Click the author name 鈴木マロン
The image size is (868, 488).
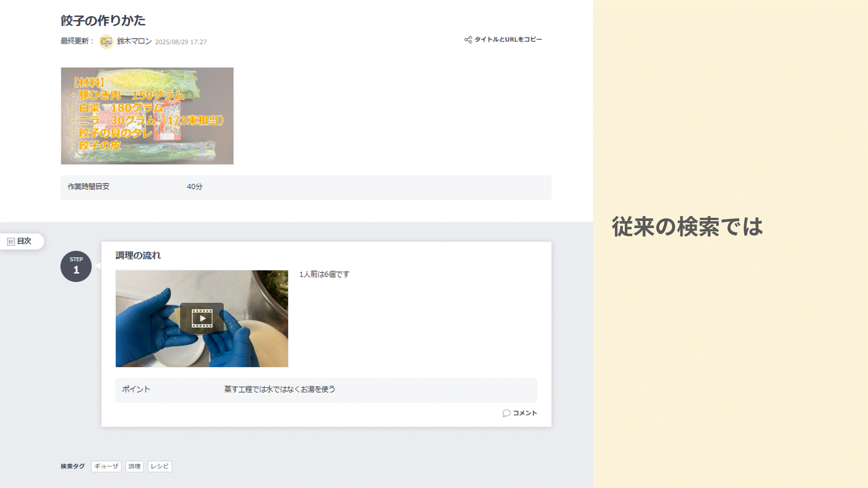[x=132, y=42]
